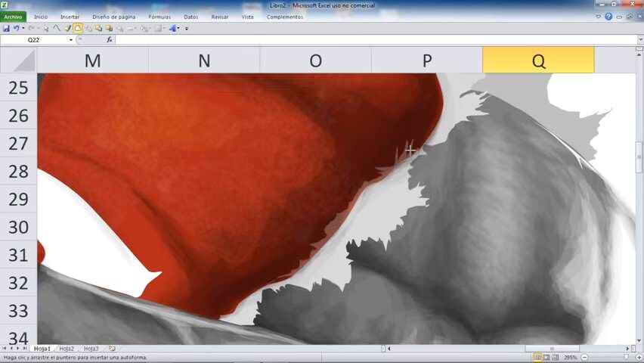Image resolution: width=644 pixels, height=363 pixels.
Task: Open Customize Quick Access Toolbar dropdown
Action: [187, 29]
